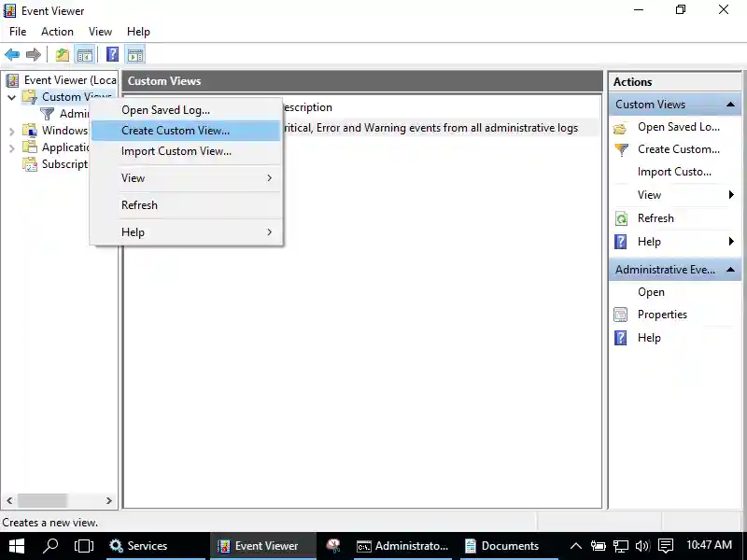Click the Create Custom filter icon in Actions pane
The image size is (747, 560).
coord(622,149)
